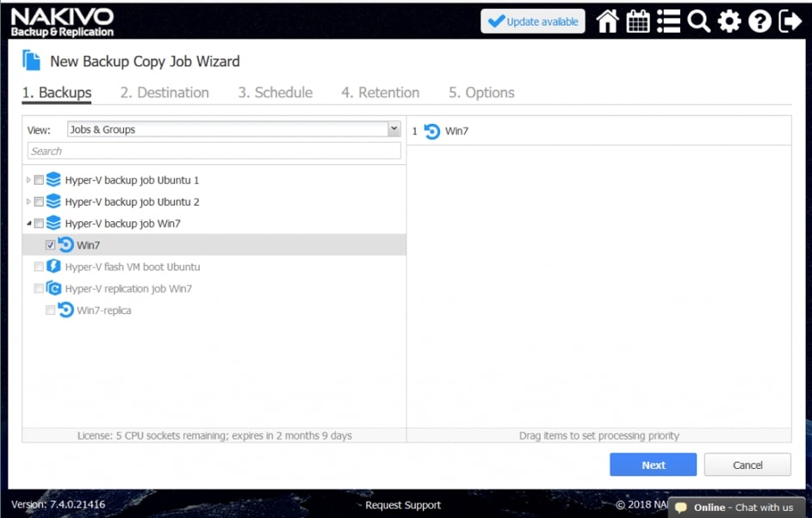Uncheck the Win7 backup checkbox

click(51, 245)
